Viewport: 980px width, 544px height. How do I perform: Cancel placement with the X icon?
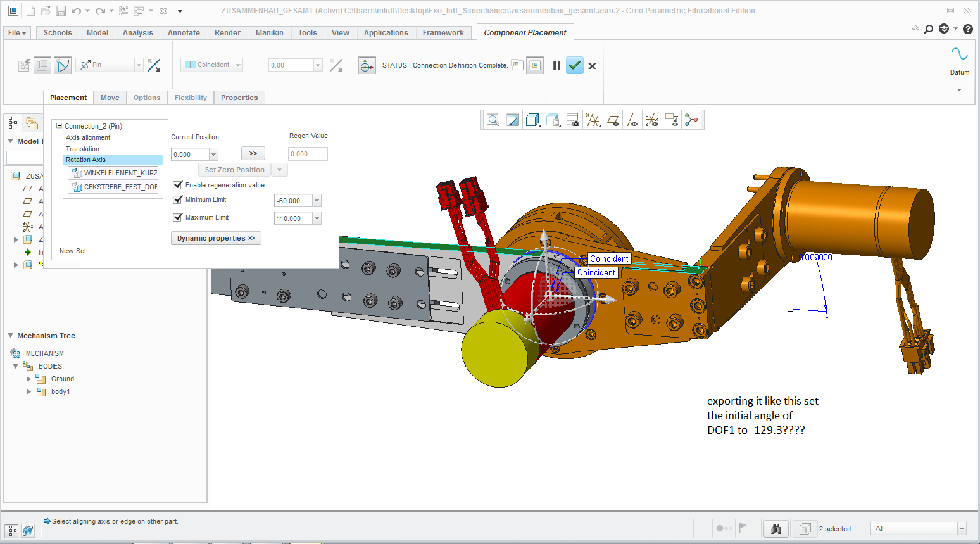[x=592, y=66]
